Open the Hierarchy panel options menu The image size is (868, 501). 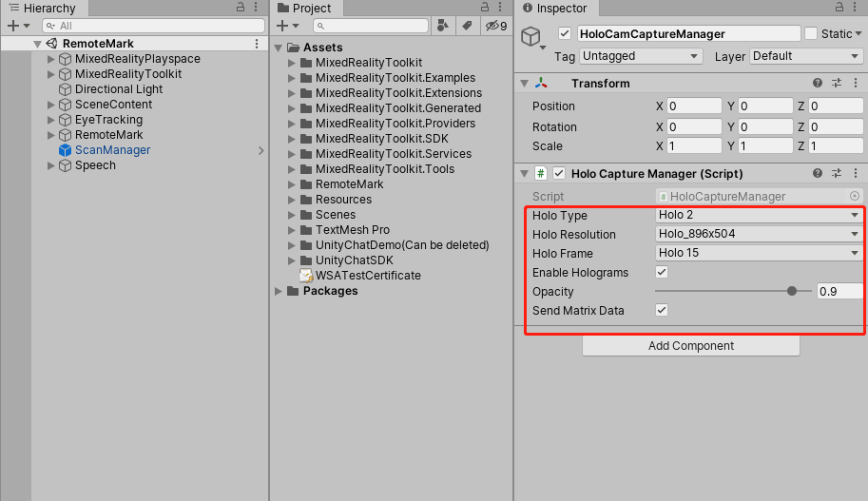point(256,8)
